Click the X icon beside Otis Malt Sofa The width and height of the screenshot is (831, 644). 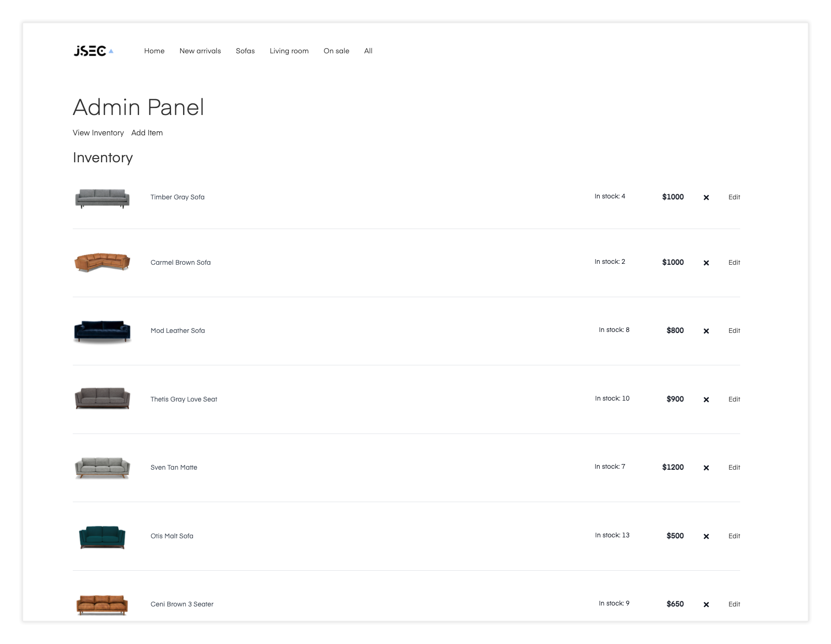click(x=707, y=536)
